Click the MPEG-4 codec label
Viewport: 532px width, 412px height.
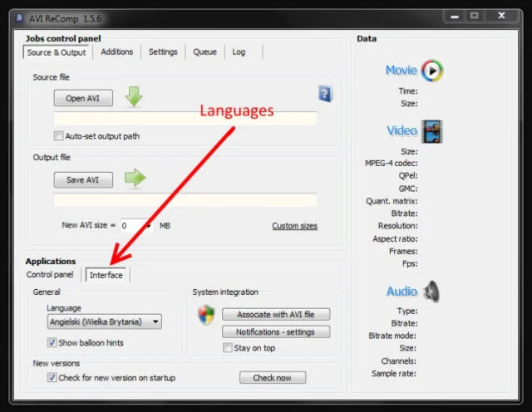tap(392, 163)
